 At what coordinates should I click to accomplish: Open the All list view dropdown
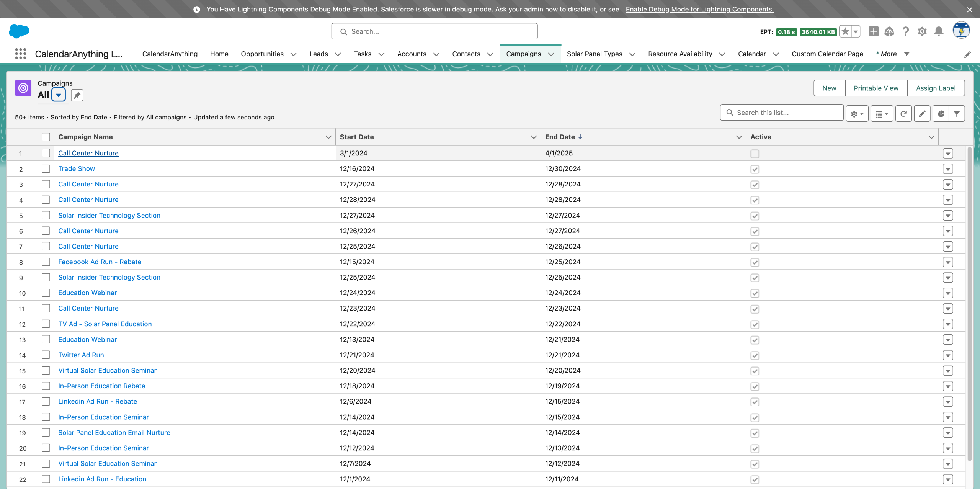pos(59,95)
